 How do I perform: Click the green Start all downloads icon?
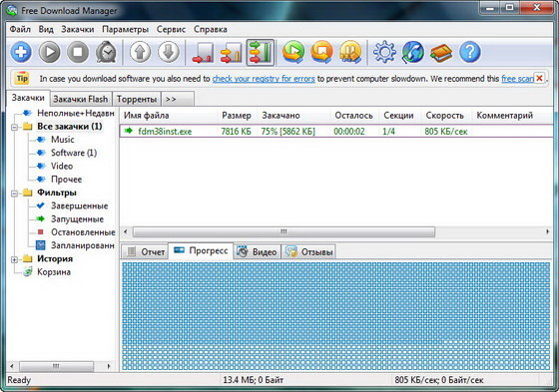[x=293, y=53]
